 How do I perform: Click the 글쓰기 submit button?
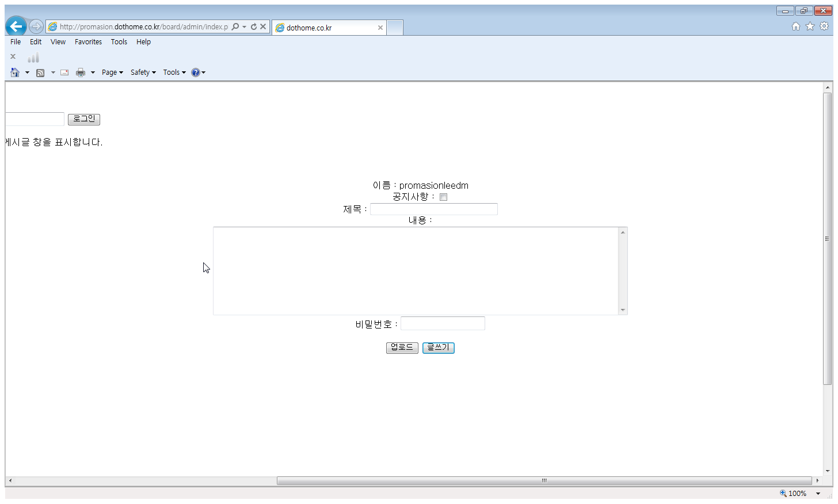pyautogui.click(x=438, y=348)
